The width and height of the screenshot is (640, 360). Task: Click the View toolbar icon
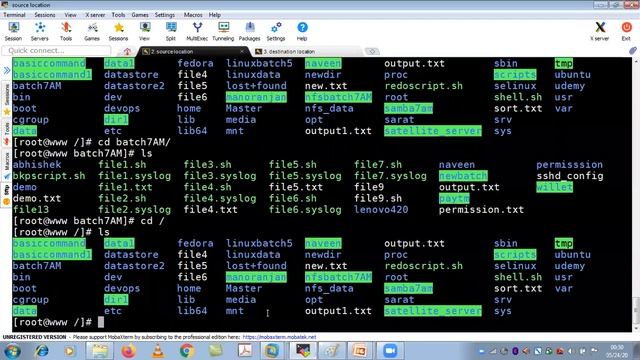(144, 31)
